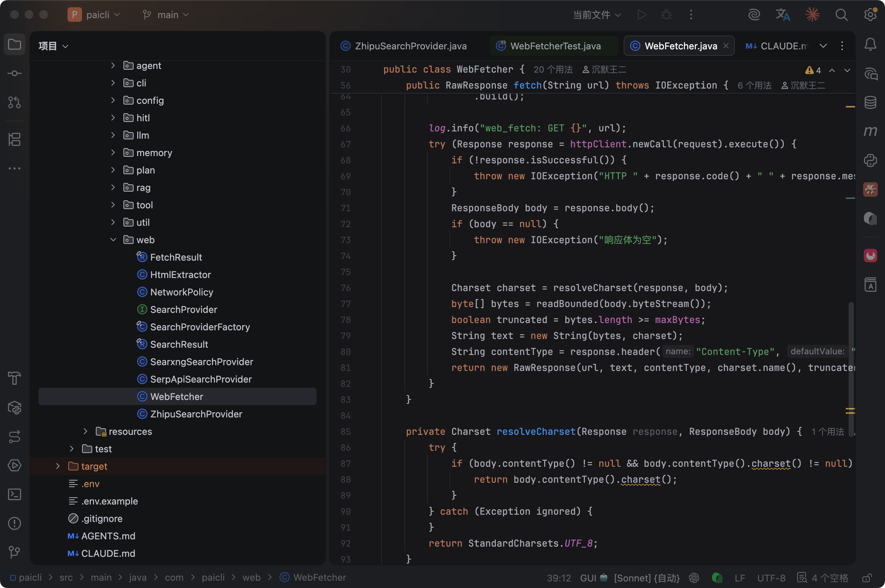Expand the agent folder in project tree
This screenshot has height=588, width=885.
113,66
